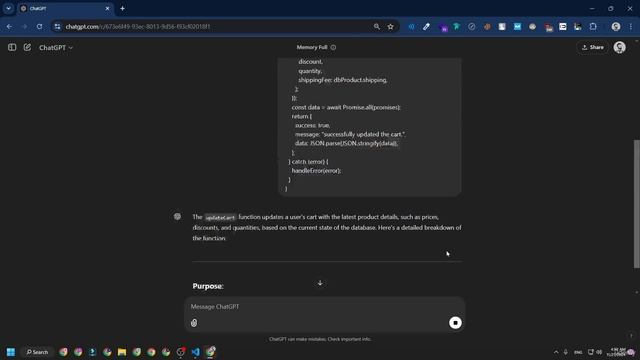Go back to the previous page
The image size is (640, 360).
point(9,27)
